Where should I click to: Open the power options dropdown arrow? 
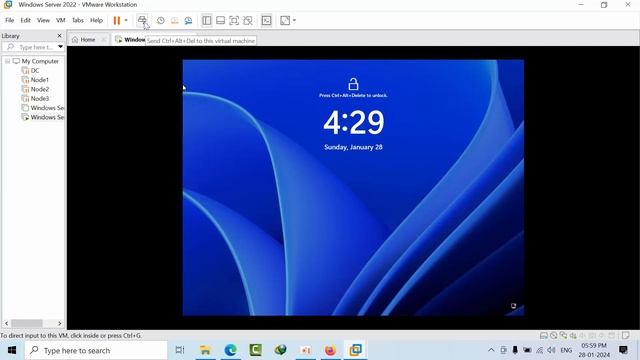point(126,20)
